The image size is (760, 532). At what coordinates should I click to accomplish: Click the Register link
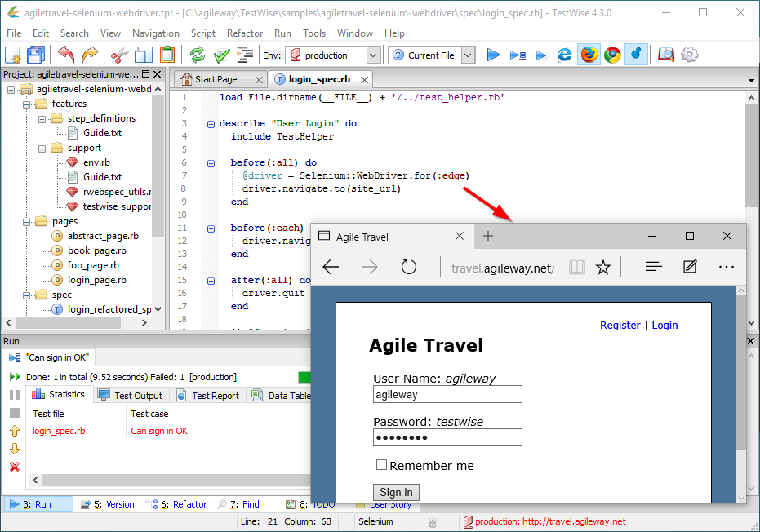tap(620, 325)
